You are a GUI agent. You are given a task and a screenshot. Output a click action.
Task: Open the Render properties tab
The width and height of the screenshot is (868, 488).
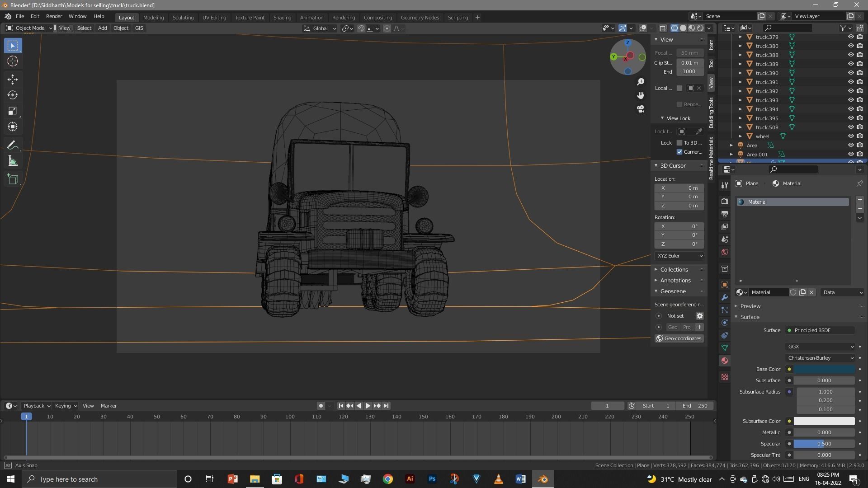point(725,201)
